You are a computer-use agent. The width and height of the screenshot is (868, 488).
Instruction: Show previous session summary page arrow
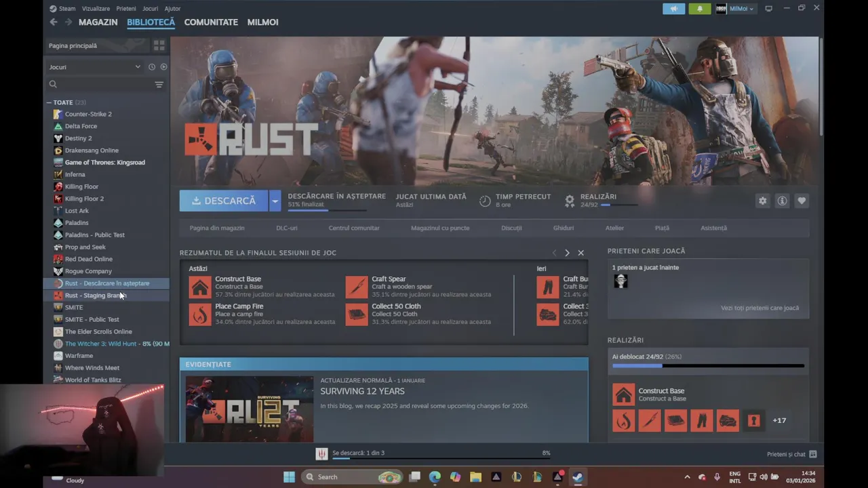pyautogui.click(x=554, y=253)
